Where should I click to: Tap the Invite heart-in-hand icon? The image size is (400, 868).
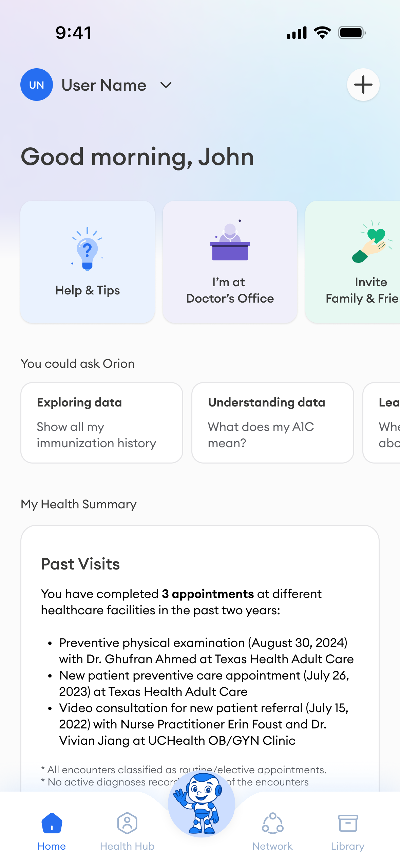coord(372,241)
